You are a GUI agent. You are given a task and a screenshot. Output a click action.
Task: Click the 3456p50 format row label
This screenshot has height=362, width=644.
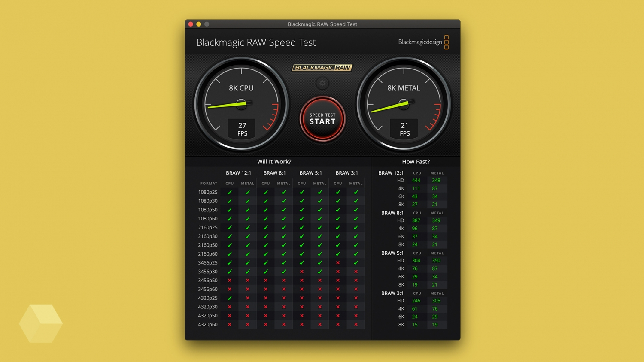[208, 281]
